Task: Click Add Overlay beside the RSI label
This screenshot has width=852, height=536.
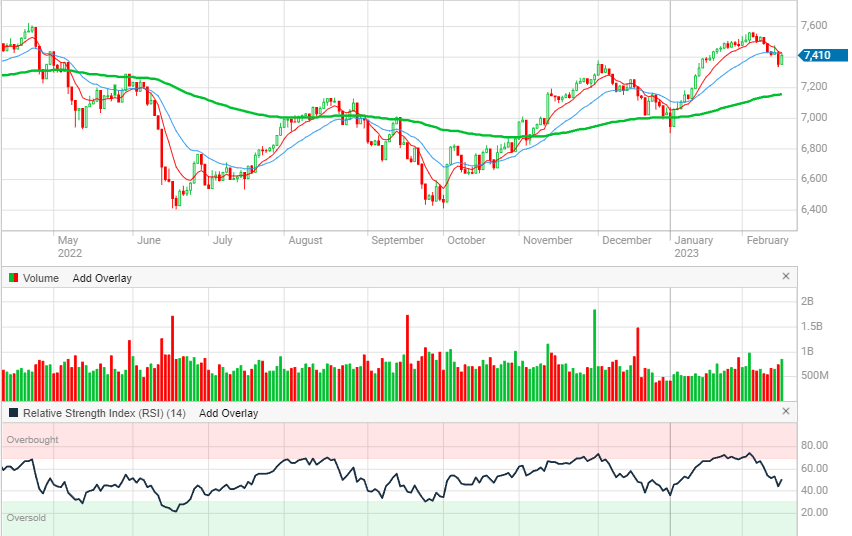Action: coord(228,413)
